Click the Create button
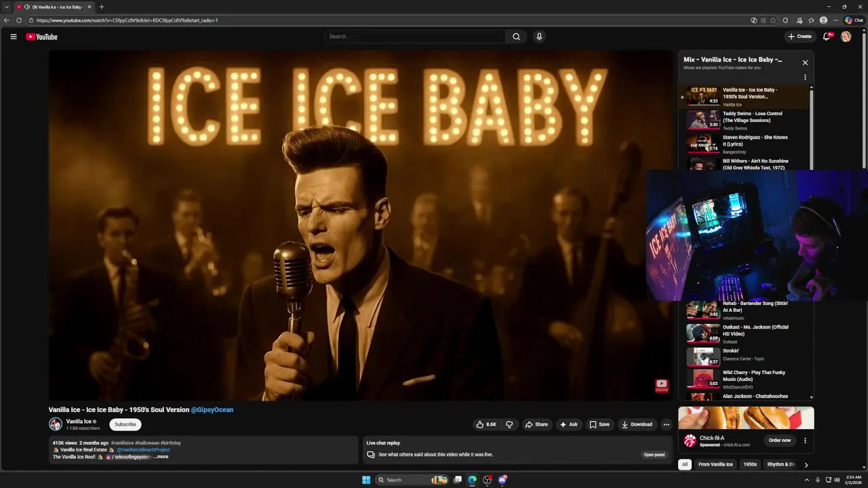This screenshot has width=868, height=488. [800, 37]
